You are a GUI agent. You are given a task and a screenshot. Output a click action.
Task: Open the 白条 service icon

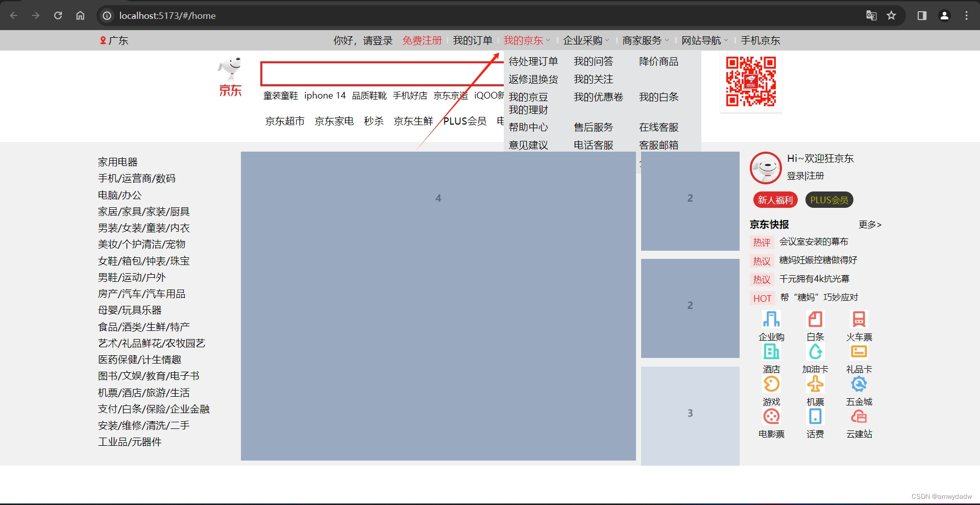click(815, 319)
